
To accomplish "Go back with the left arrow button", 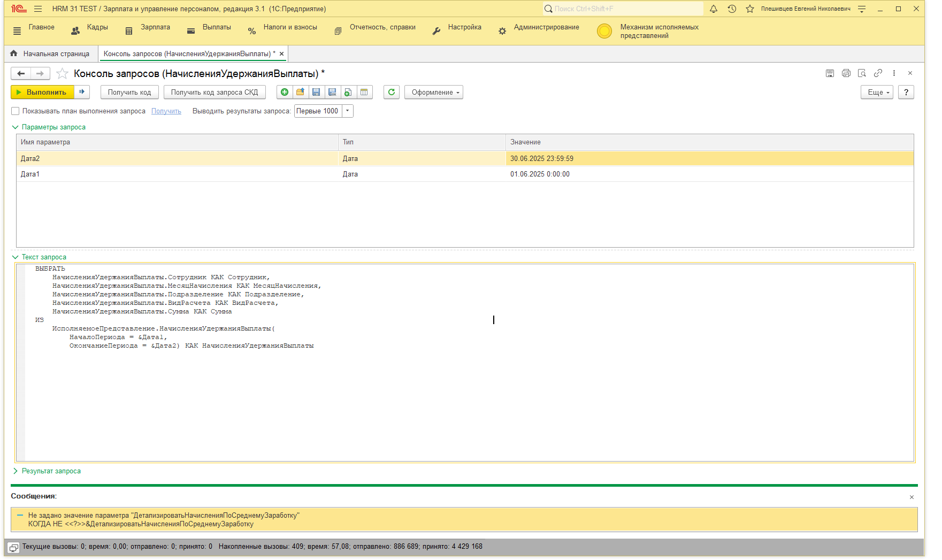I will point(21,73).
